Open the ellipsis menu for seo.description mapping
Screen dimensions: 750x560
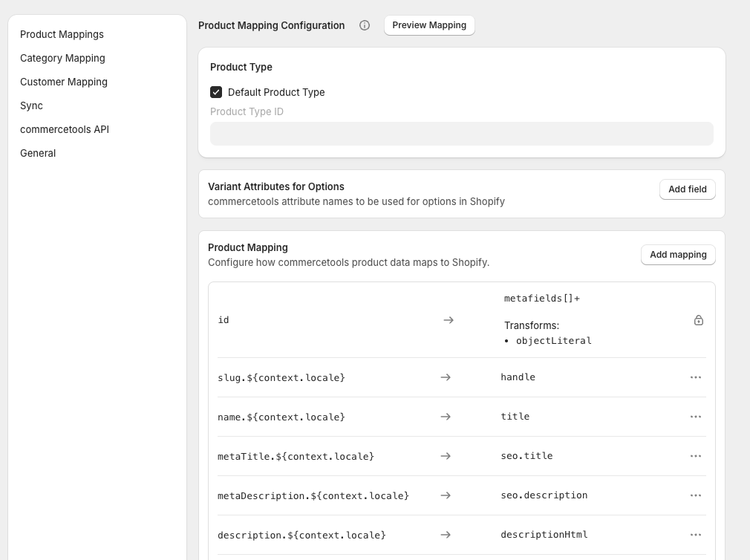696,495
